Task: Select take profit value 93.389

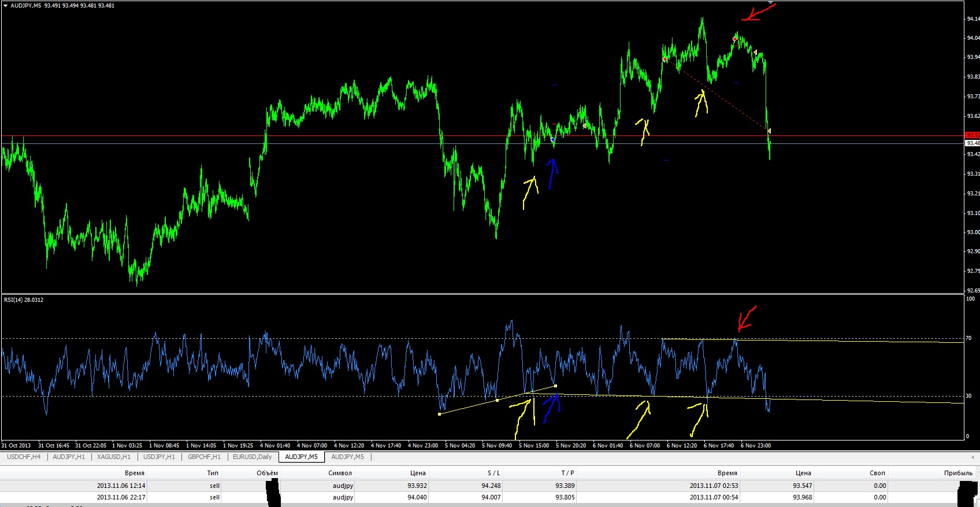Action: pos(565,486)
